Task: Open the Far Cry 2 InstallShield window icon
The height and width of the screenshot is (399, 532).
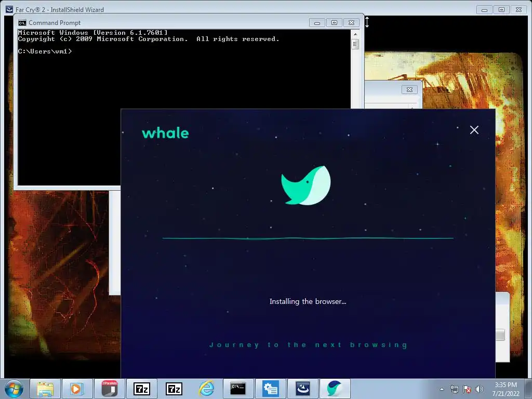Action: pos(9,9)
